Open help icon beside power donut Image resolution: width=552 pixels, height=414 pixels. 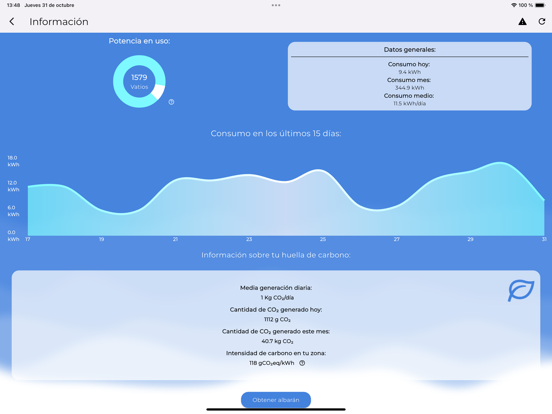tap(171, 102)
